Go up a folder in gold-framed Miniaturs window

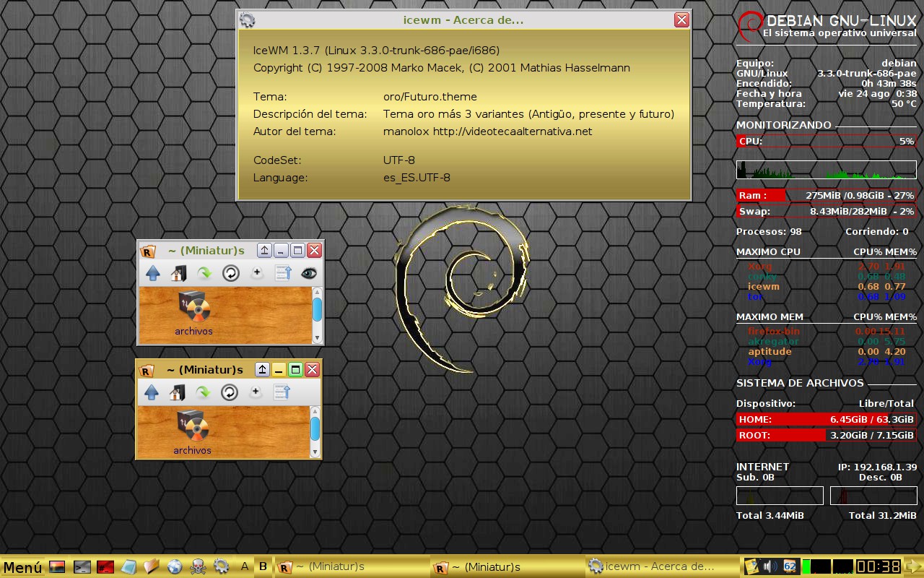click(x=151, y=392)
